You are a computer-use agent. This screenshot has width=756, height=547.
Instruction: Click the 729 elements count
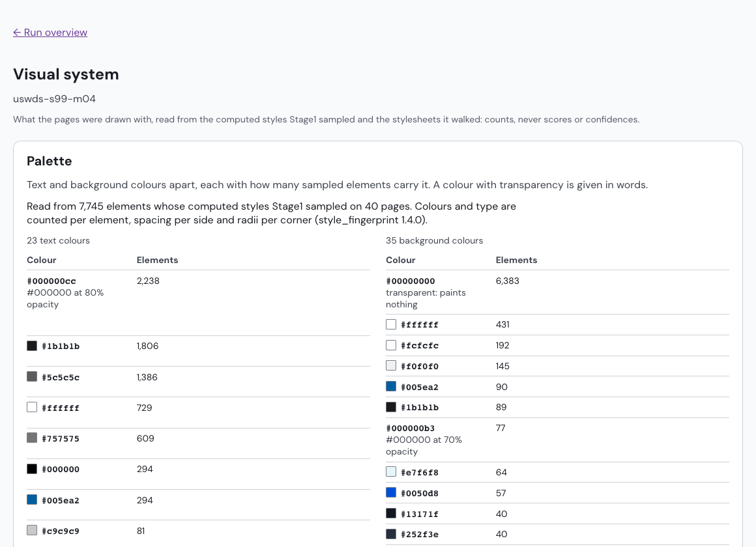point(144,408)
